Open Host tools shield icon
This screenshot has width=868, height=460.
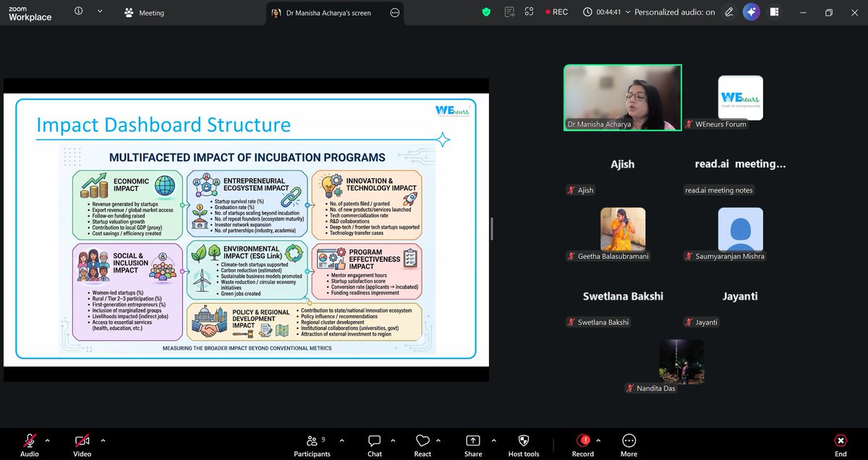524,440
